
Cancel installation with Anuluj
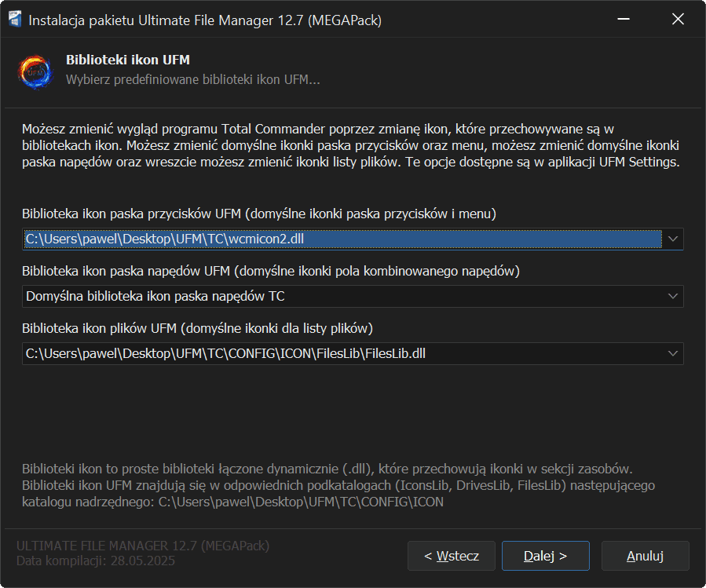click(x=645, y=556)
